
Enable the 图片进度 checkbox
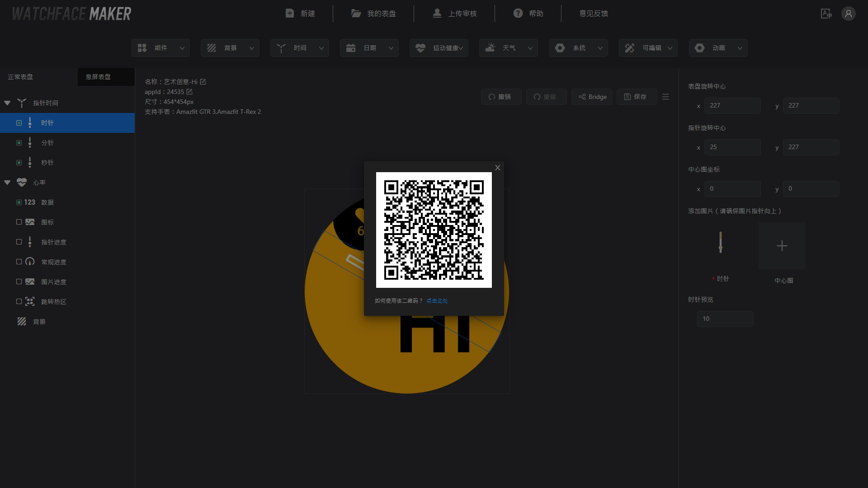pyautogui.click(x=19, y=282)
